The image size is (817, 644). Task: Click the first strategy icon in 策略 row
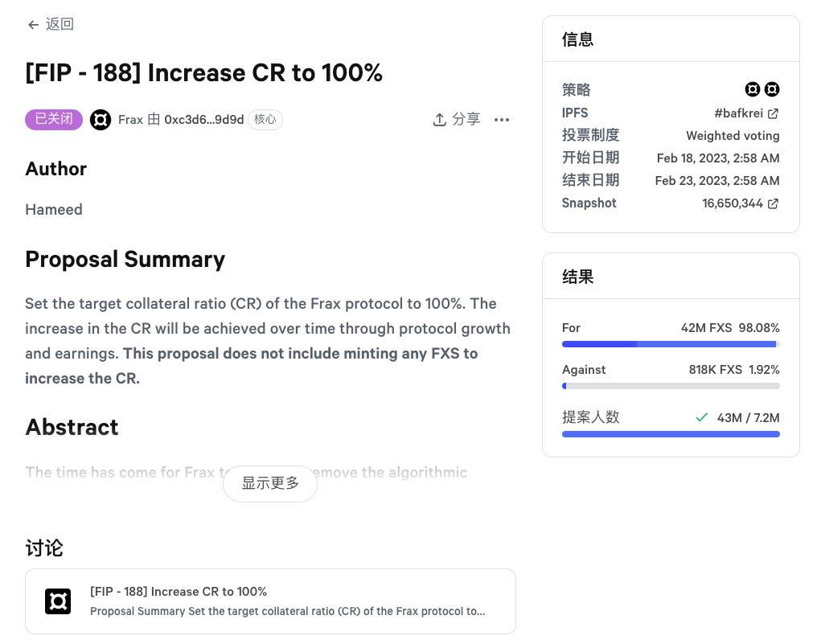(753, 89)
